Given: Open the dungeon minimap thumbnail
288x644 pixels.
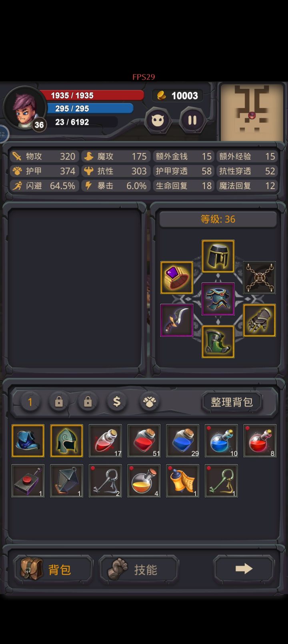Looking at the screenshot, I should (252, 112).
